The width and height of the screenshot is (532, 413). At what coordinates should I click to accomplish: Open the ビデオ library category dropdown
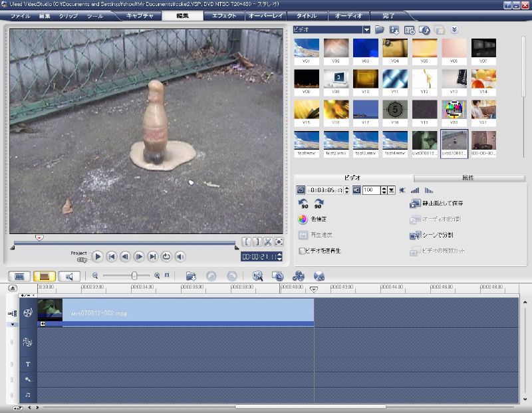click(x=366, y=30)
